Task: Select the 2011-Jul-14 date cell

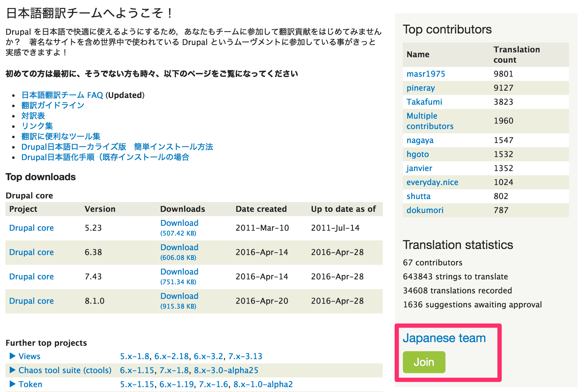Action: coord(335,228)
